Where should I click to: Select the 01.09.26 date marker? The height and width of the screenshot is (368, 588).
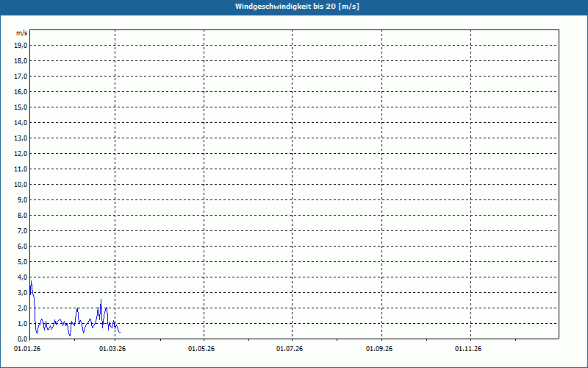379,349
